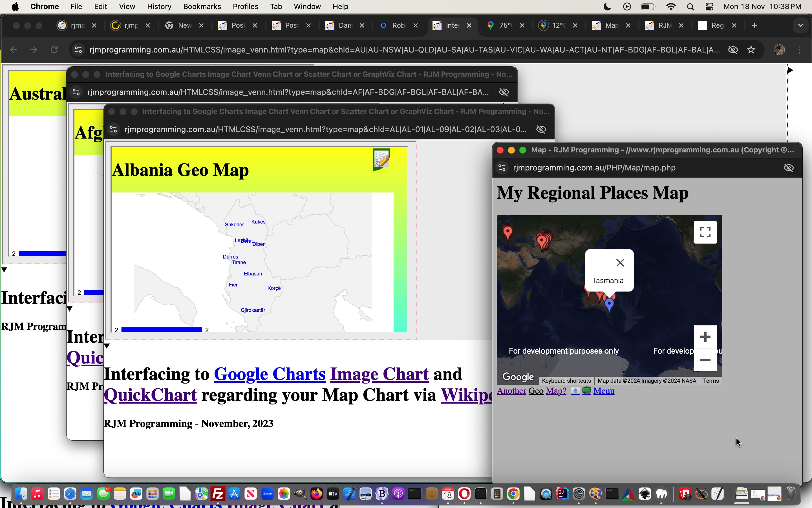This screenshot has width=812, height=508.
Task: Open the History menu
Action: click(x=159, y=7)
